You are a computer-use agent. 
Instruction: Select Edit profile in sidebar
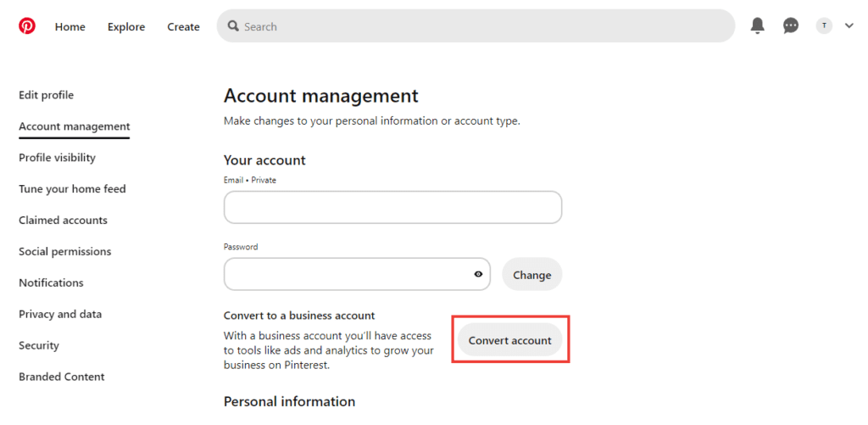(x=46, y=95)
